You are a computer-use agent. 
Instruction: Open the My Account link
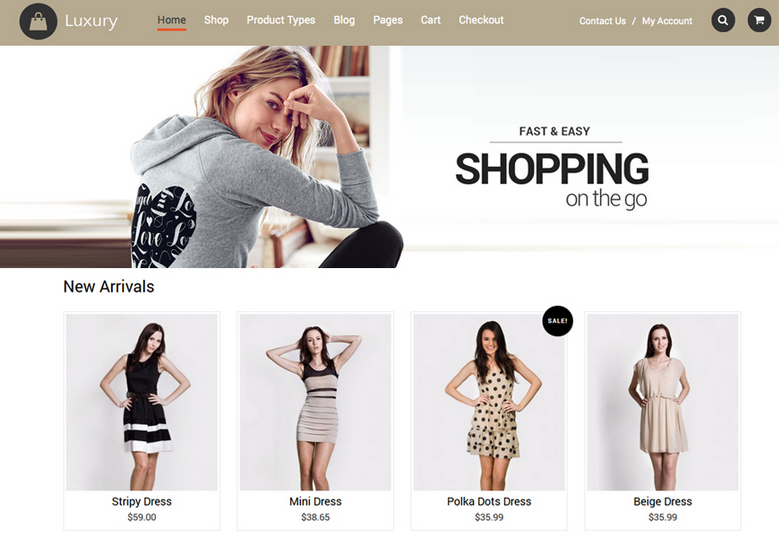coord(667,21)
